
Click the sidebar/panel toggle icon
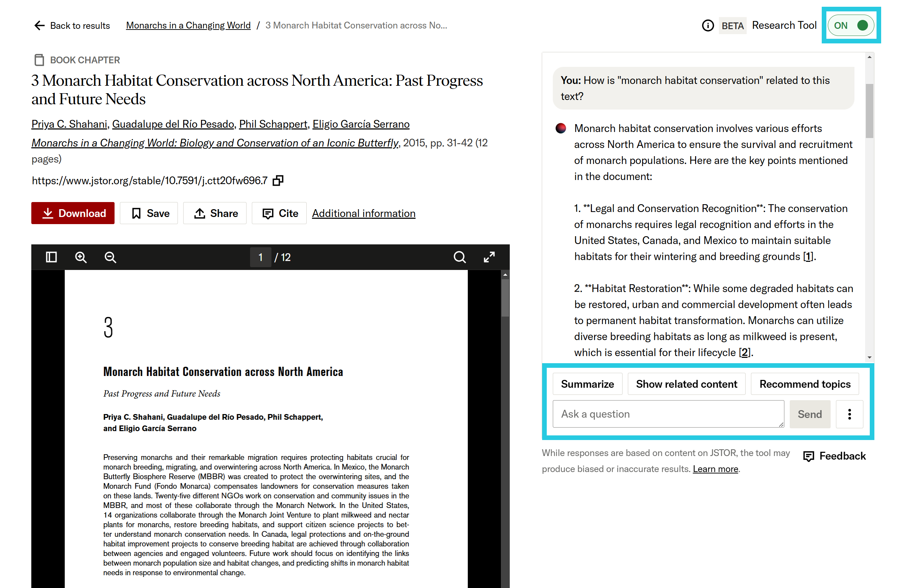pos(52,257)
